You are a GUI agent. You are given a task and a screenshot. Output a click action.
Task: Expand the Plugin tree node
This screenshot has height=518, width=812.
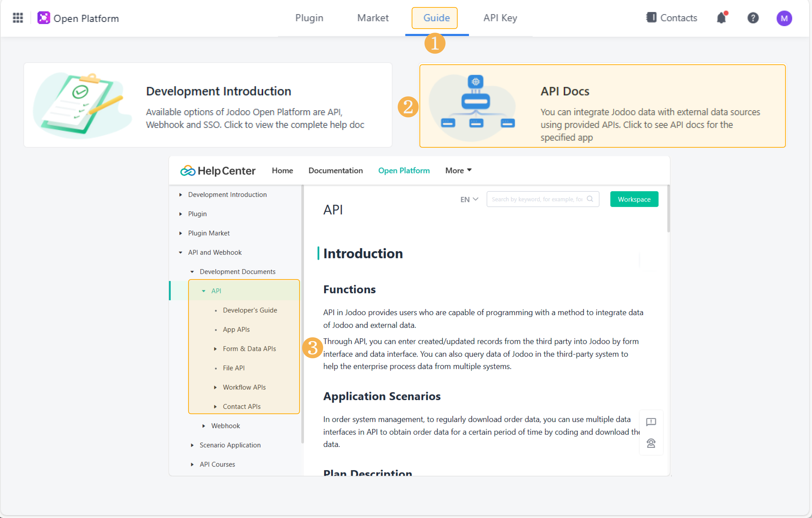point(180,214)
